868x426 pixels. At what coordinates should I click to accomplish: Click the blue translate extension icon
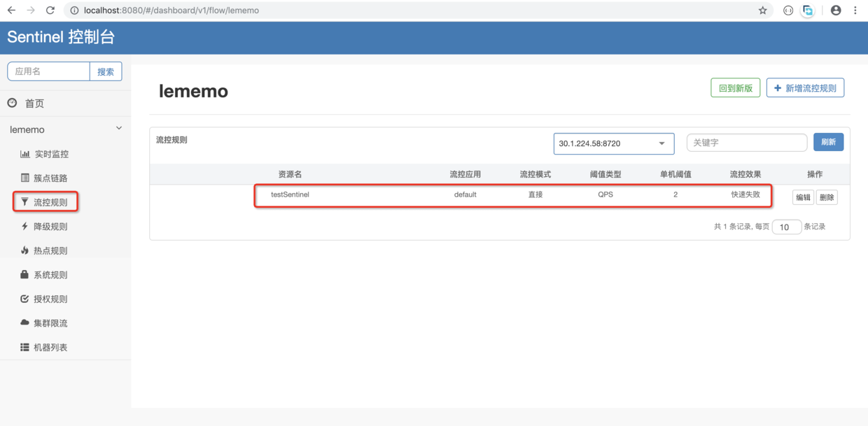[x=808, y=10]
